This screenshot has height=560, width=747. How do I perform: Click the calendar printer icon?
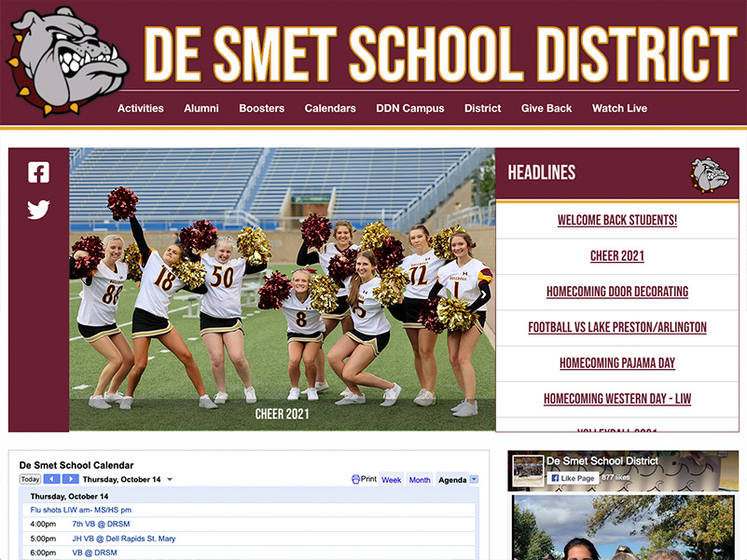[x=355, y=480]
